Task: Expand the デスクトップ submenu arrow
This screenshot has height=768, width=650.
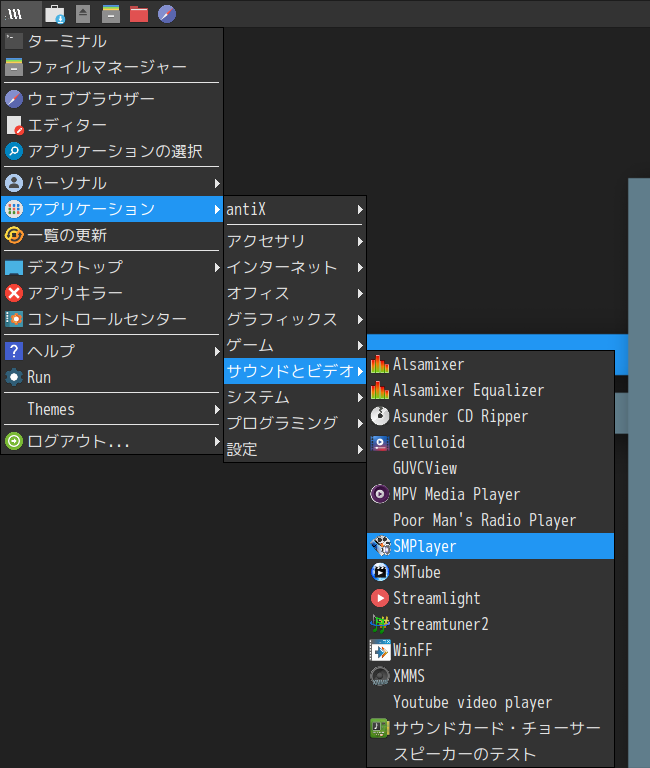Action: [x=217, y=267]
